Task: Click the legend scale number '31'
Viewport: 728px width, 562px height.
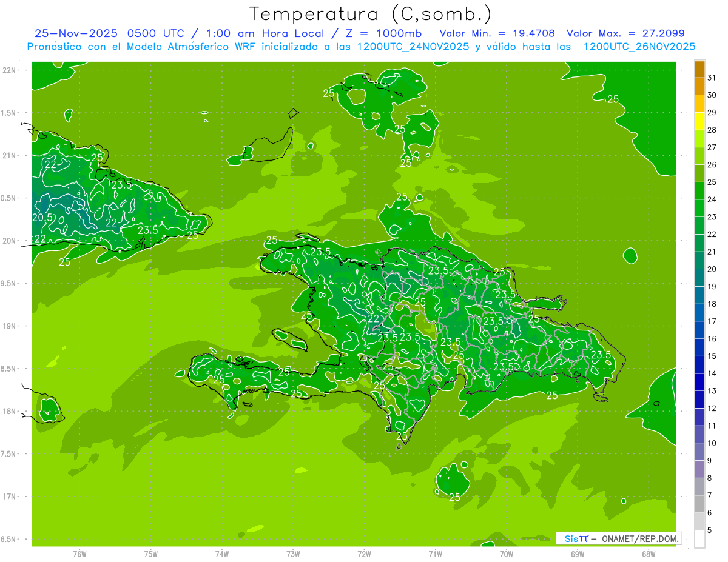Action: point(712,78)
